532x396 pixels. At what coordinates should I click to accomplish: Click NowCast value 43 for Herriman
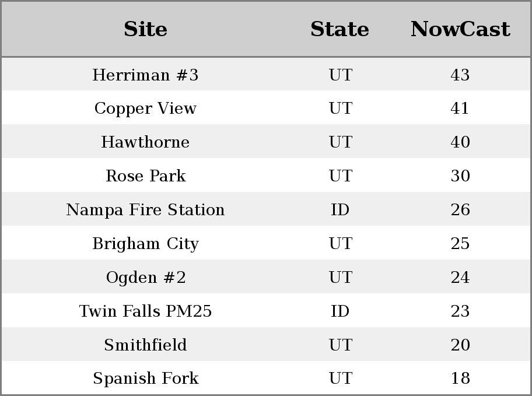point(460,75)
